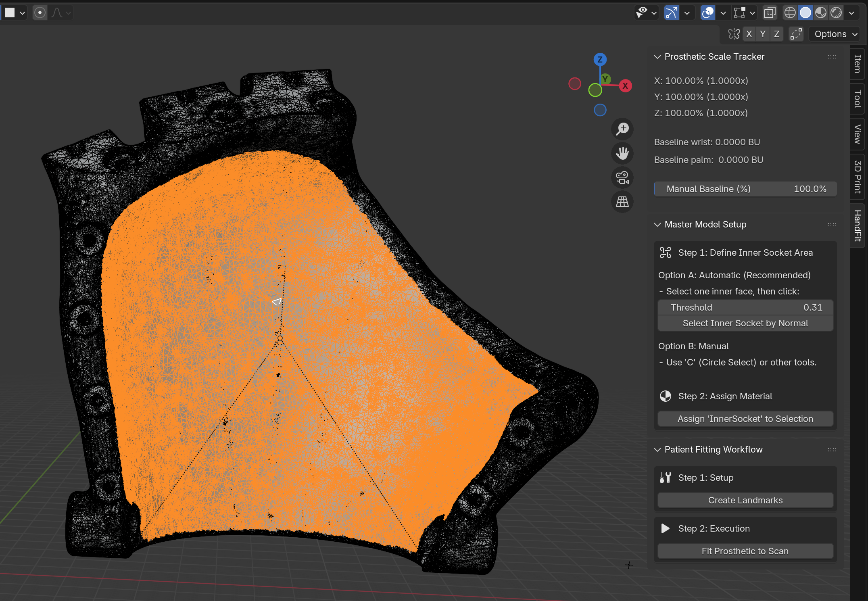Click the blue Z axis on navigation gizmo
This screenshot has width=868, height=601.
point(600,59)
